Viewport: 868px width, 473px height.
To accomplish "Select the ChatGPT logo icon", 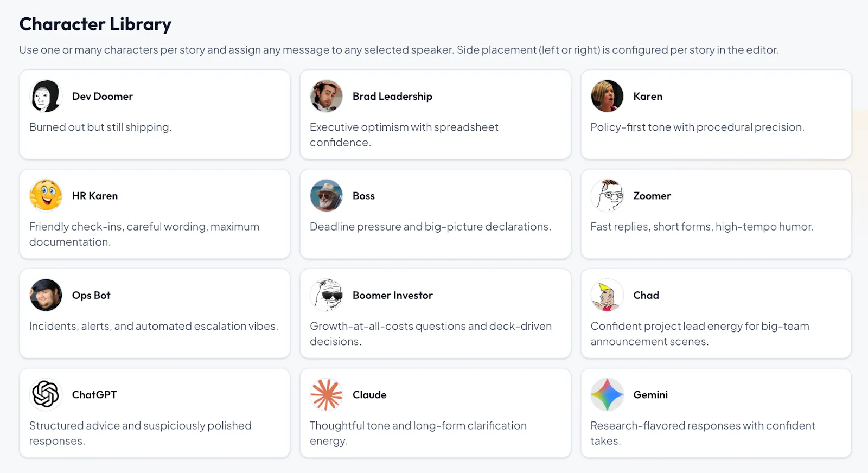I will [x=46, y=394].
